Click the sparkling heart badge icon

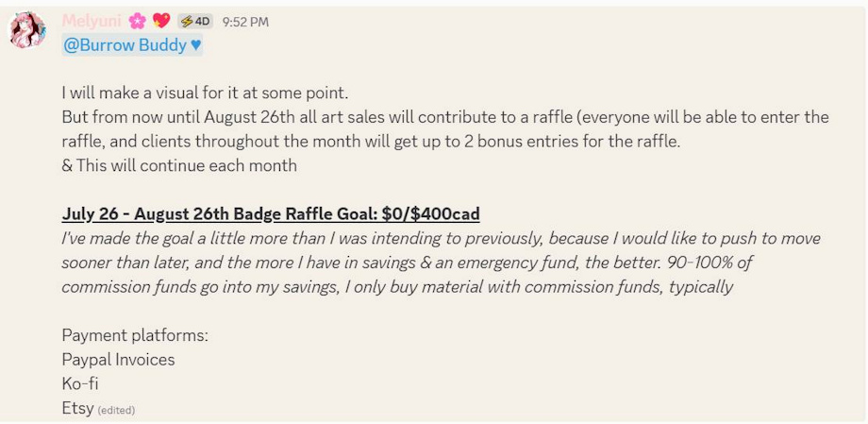[x=161, y=21]
